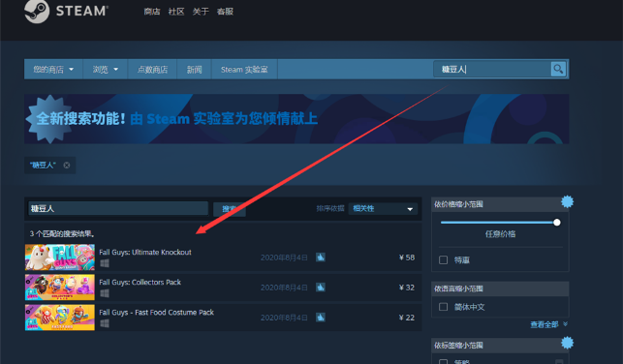Click the 依价格缩小范围 panel header
This screenshot has height=364, width=623.
click(x=500, y=204)
